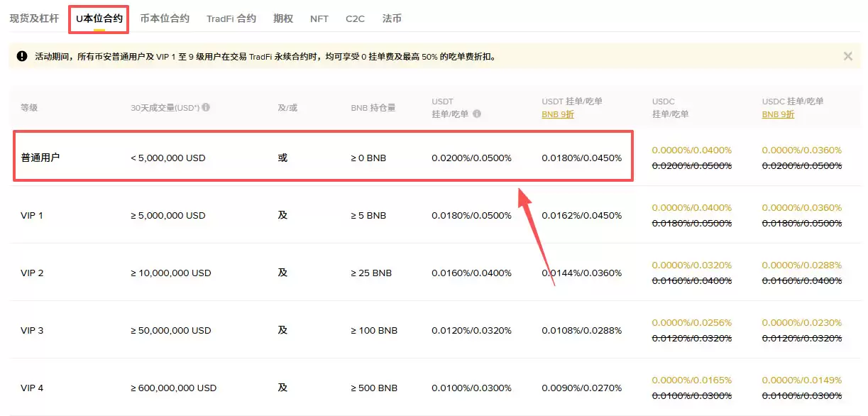The image size is (868, 416).
Task: Click the ≥ 5,000,000 USD volume cell
Action: click(168, 215)
